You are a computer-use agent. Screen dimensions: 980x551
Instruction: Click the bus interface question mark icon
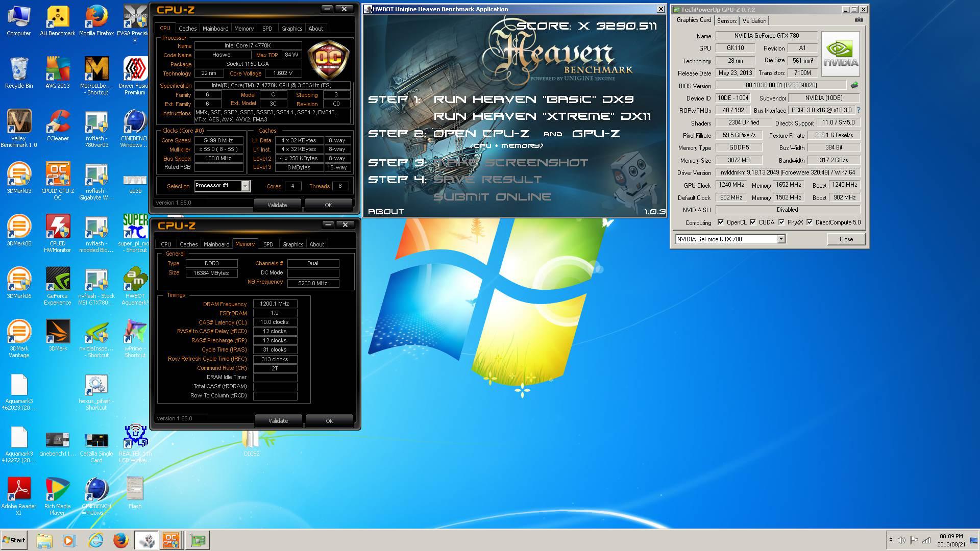pyautogui.click(x=858, y=110)
